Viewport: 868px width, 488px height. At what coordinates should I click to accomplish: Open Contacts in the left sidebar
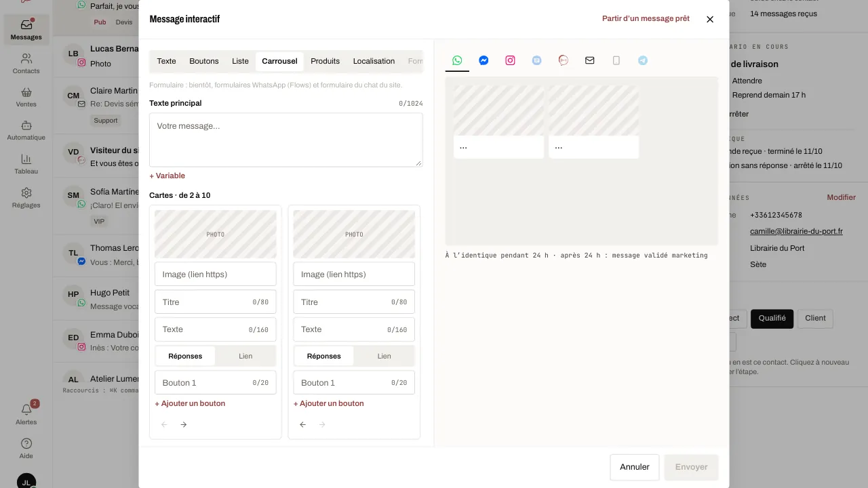click(x=26, y=64)
